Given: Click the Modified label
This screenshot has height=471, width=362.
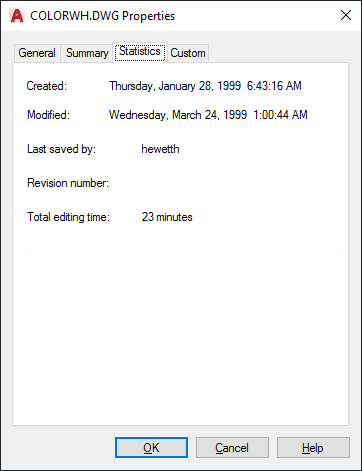Looking at the screenshot, I should pos(48,115).
